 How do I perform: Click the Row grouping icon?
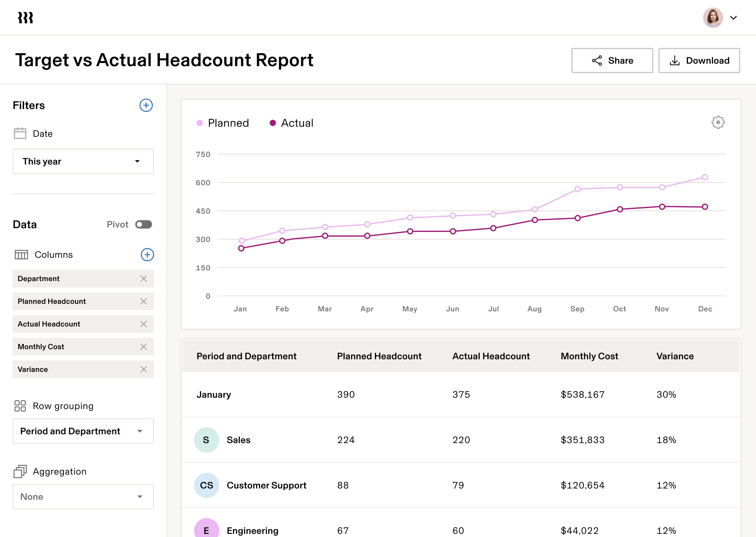tap(20, 406)
